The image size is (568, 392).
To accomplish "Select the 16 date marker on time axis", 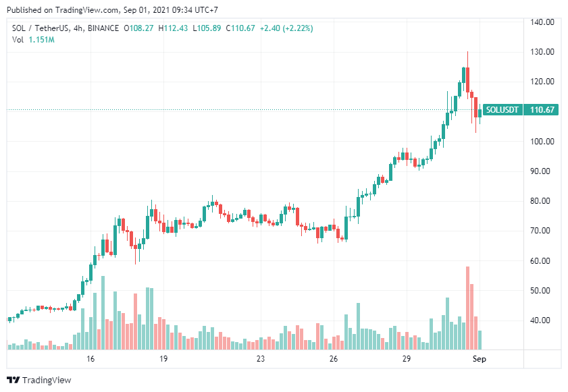I will pos(91,360).
